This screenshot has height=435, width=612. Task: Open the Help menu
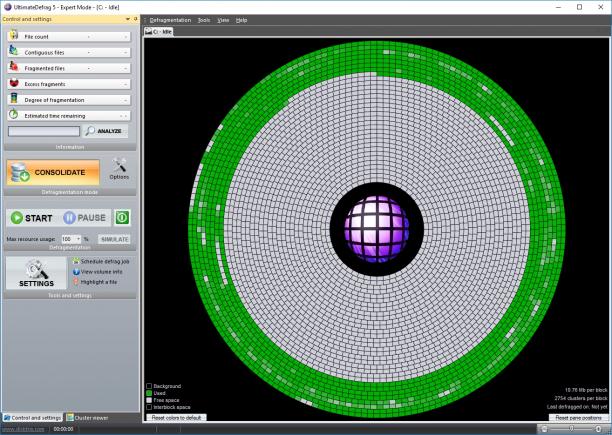click(x=242, y=20)
